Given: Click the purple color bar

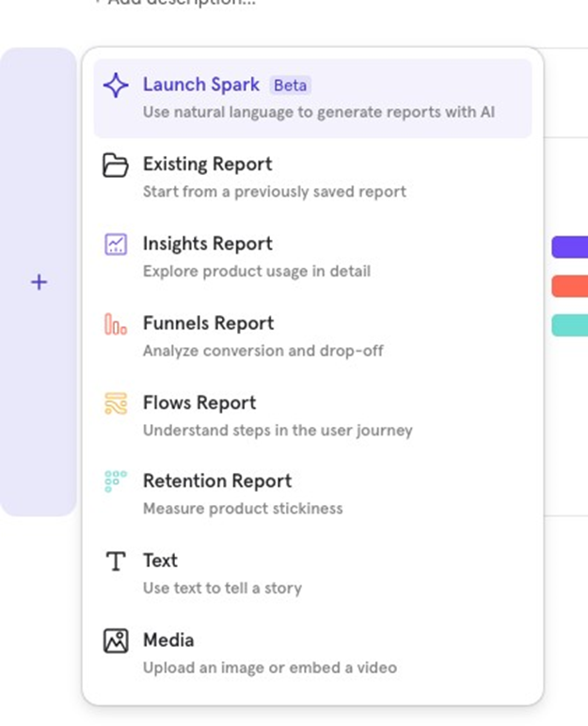Looking at the screenshot, I should [570, 247].
